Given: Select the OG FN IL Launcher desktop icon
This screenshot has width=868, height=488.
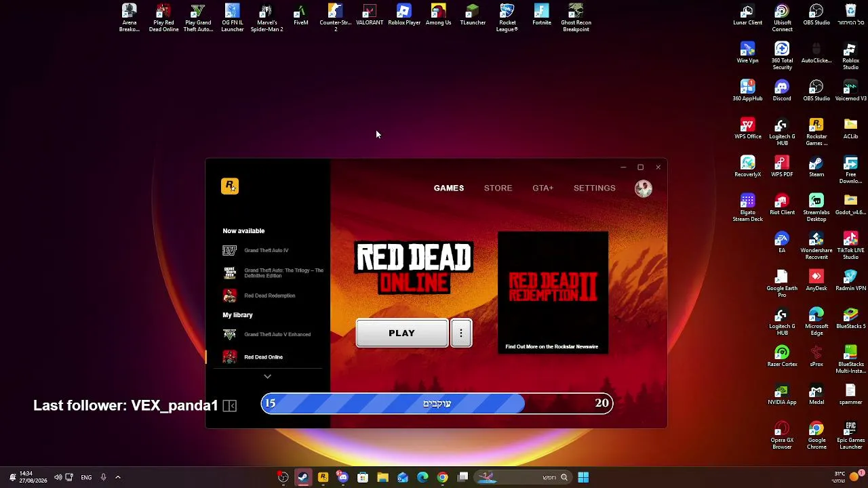Looking at the screenshot, I should click(233, 18).
